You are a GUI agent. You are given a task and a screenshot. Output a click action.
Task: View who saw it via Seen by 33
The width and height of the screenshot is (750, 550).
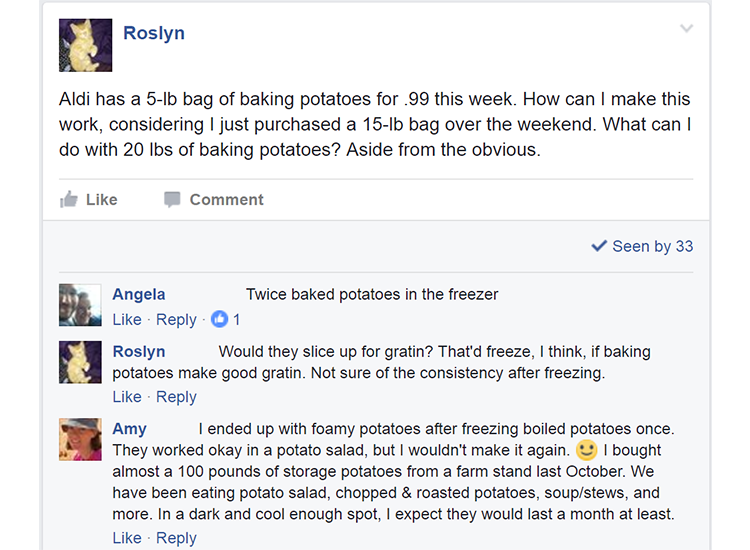tap(642, 246)
